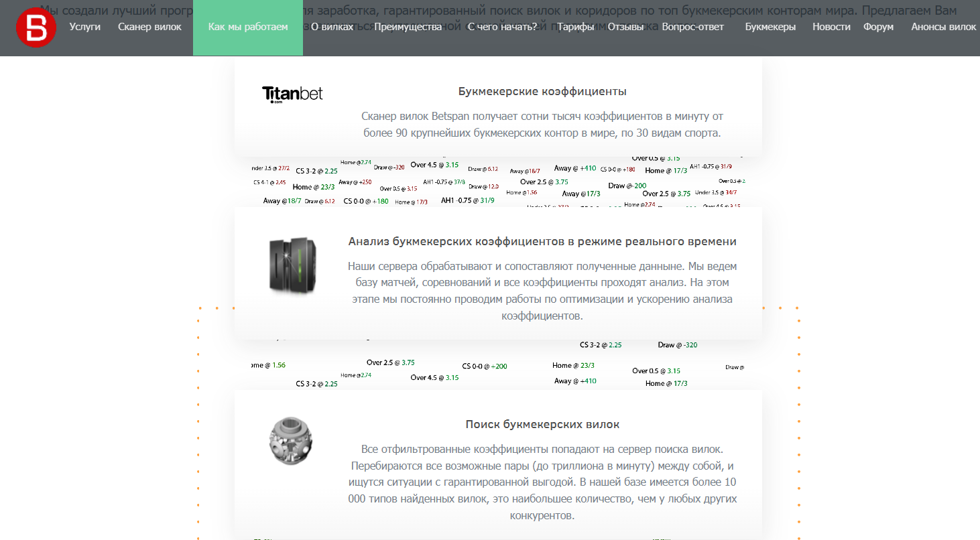The width and height of the screenshot is (980, 540).
Task: Open С чего начать? menu item
Action: tap(502, 27)
